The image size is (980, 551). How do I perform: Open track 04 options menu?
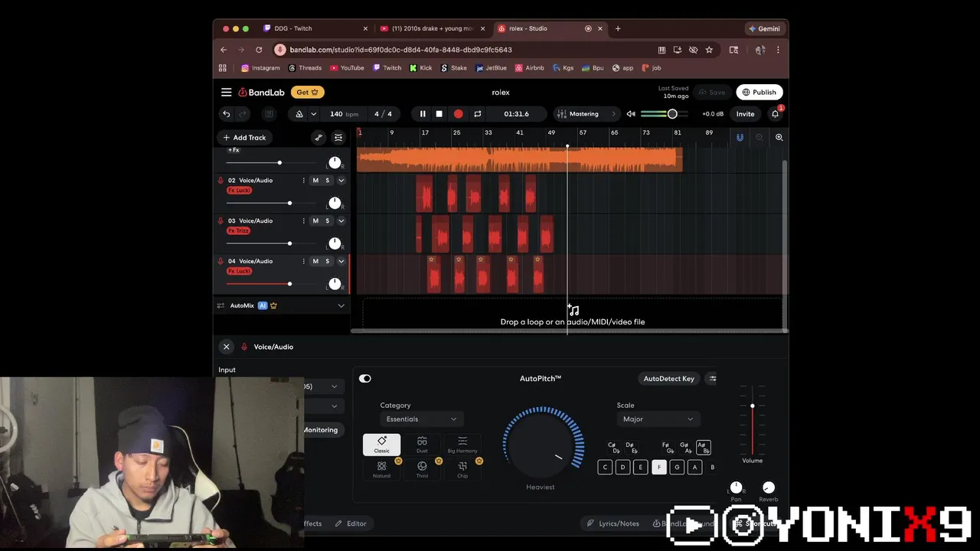pos(304,262)
